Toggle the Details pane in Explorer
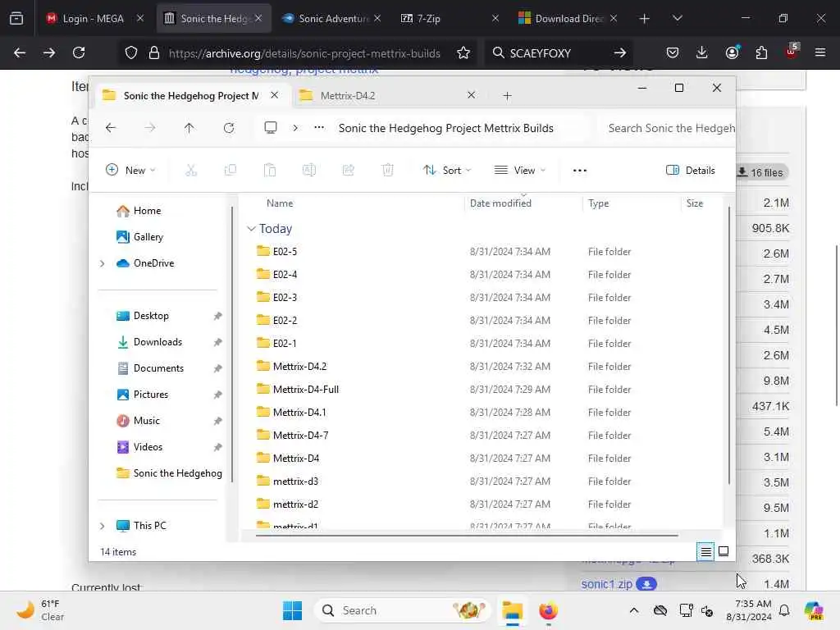The image size is (840, 630). click(691, 171)
